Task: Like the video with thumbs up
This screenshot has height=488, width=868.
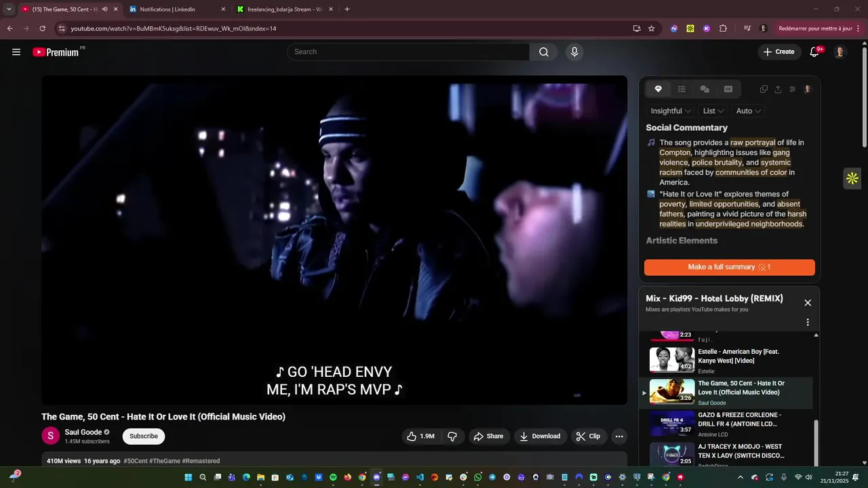Action: pyautogui.click(x=421, y=436)
